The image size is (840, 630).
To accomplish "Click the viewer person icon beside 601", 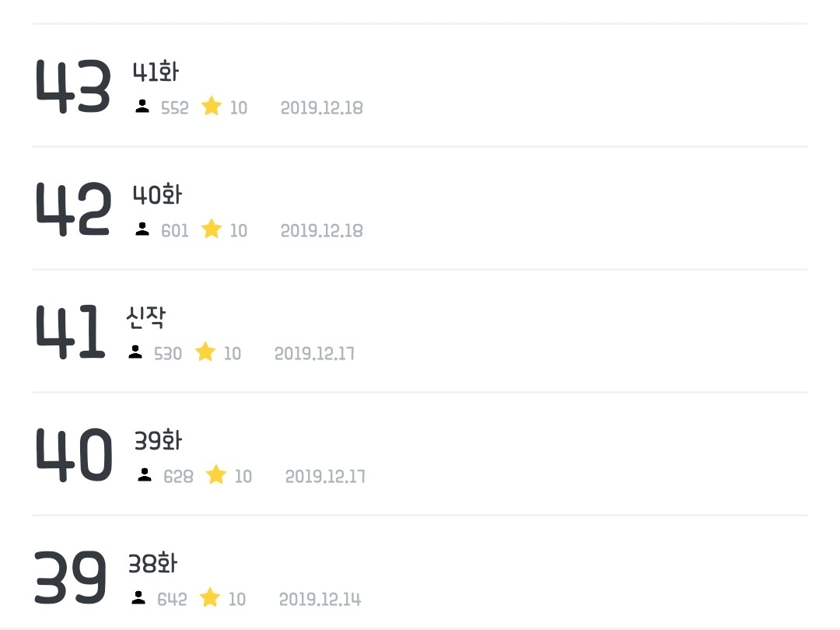I will (x=142, y=229).
